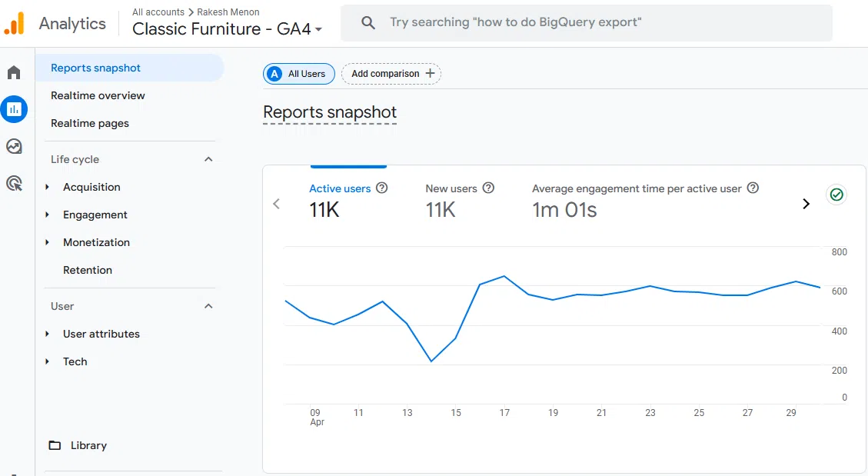Image resolution: width=868 pixels, height=476 pixels.
Task: Click the All Users segment chip
Action: click(299, 74)
